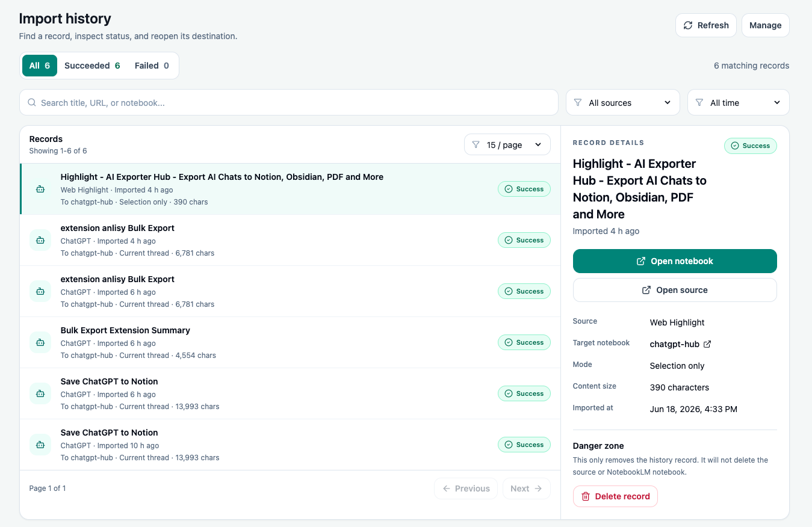Open the Manage button
The image size is (812, 527).
coord(765,25)
